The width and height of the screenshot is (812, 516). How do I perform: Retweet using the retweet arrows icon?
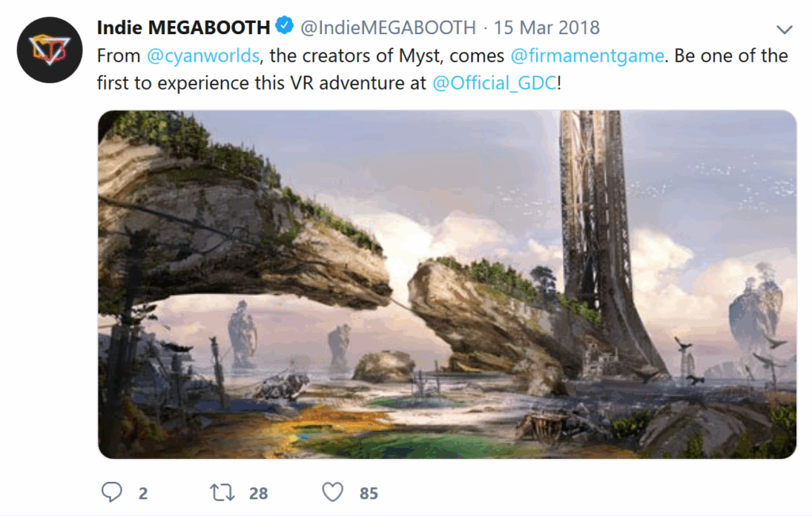pos(222,492)
